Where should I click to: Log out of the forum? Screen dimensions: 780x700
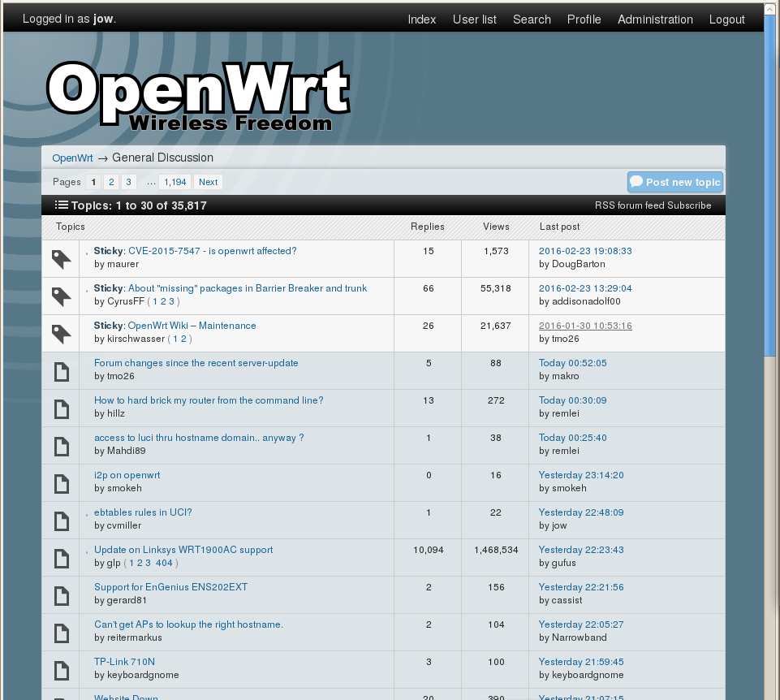coord(726,19)
